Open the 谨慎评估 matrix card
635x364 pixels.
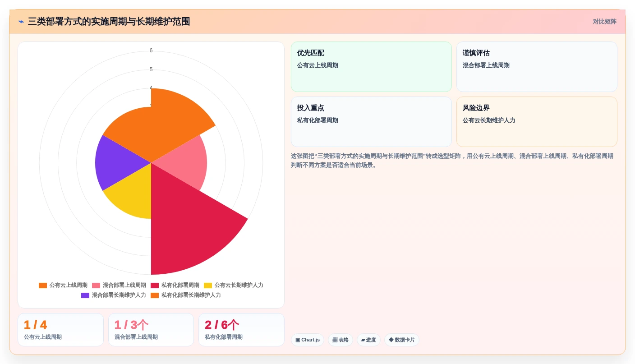(x=537, y=67)
